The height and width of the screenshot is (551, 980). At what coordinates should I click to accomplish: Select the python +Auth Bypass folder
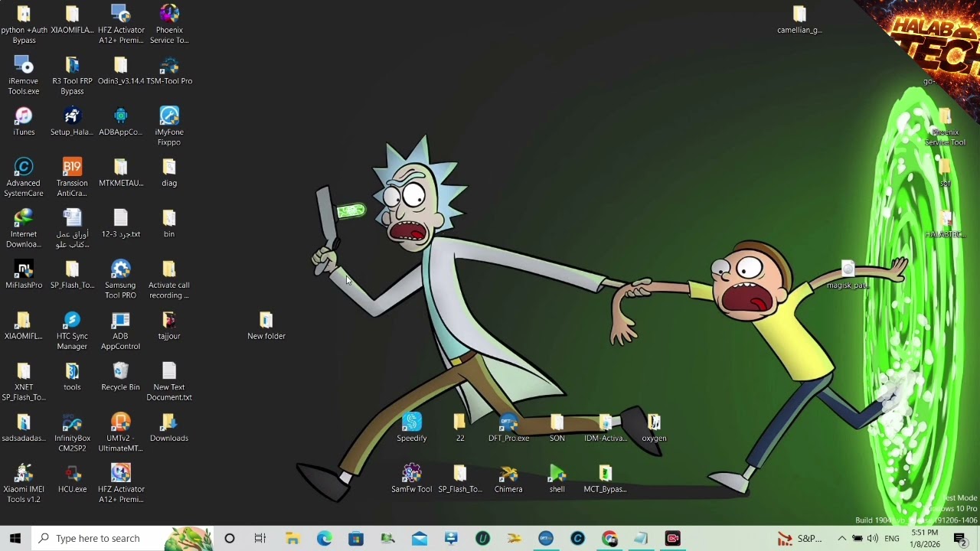click(x=24, y=24)
